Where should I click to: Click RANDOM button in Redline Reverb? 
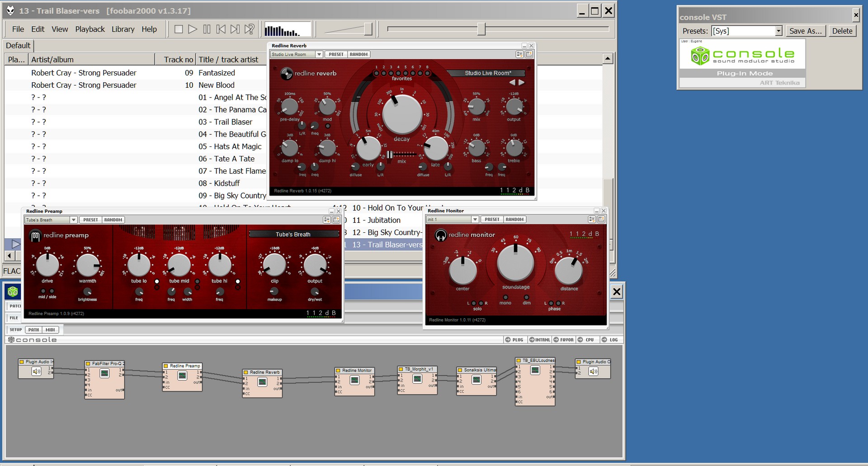click(359, 54)
